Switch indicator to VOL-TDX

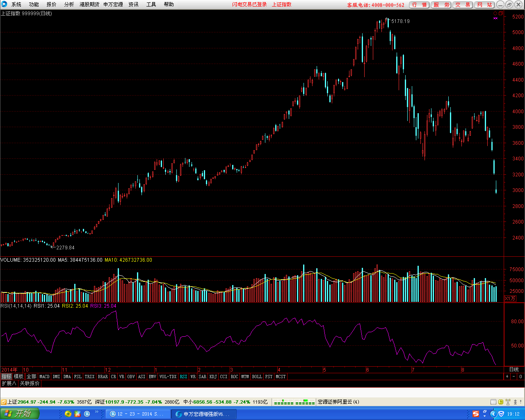click(168, 377)
